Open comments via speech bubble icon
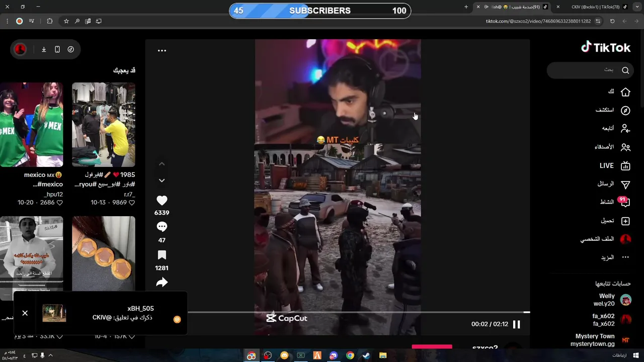 coord(162,227)
